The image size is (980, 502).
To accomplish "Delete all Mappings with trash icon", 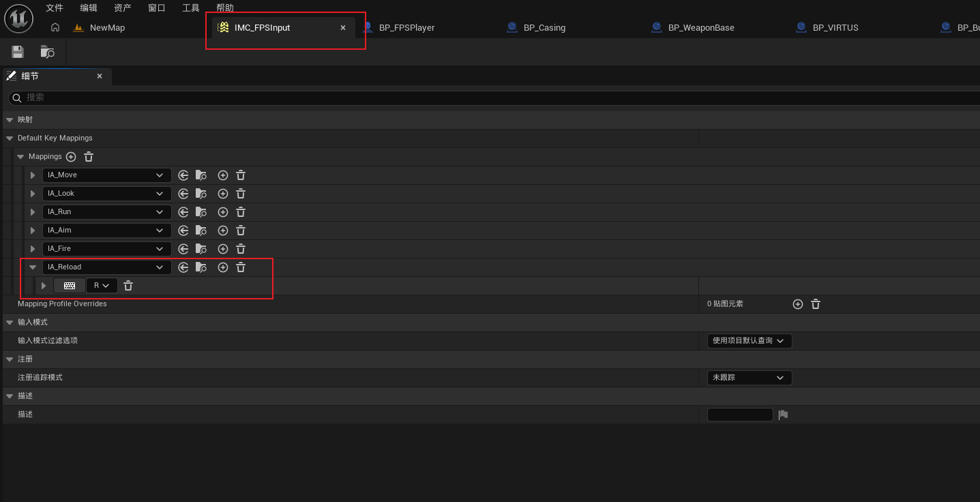I will pos(89,157).
